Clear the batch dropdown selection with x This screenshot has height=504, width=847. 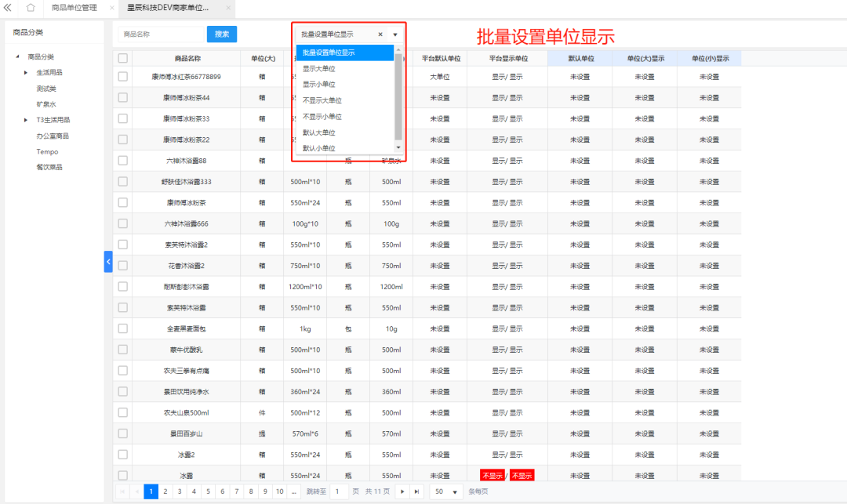380,34
